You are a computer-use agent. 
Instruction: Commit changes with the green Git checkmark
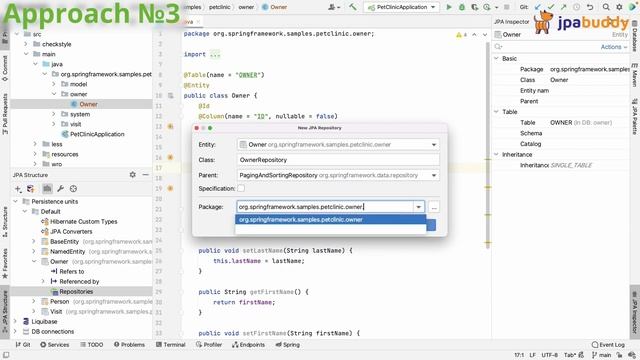pyautogui.click(x=551, y=7)
